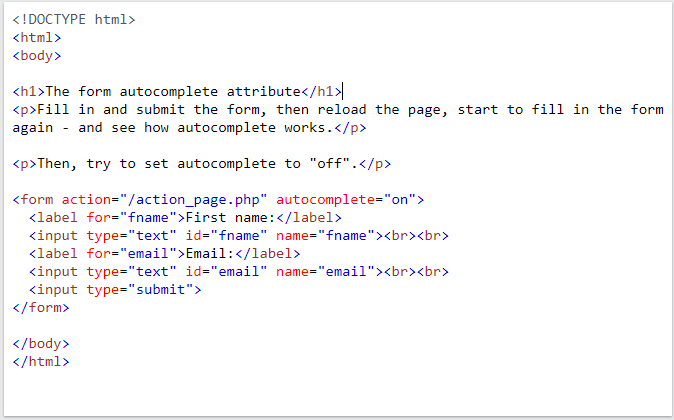Click the type="submit" attribute value
Viewport: 674px width, 420px height.
(161, 289)
